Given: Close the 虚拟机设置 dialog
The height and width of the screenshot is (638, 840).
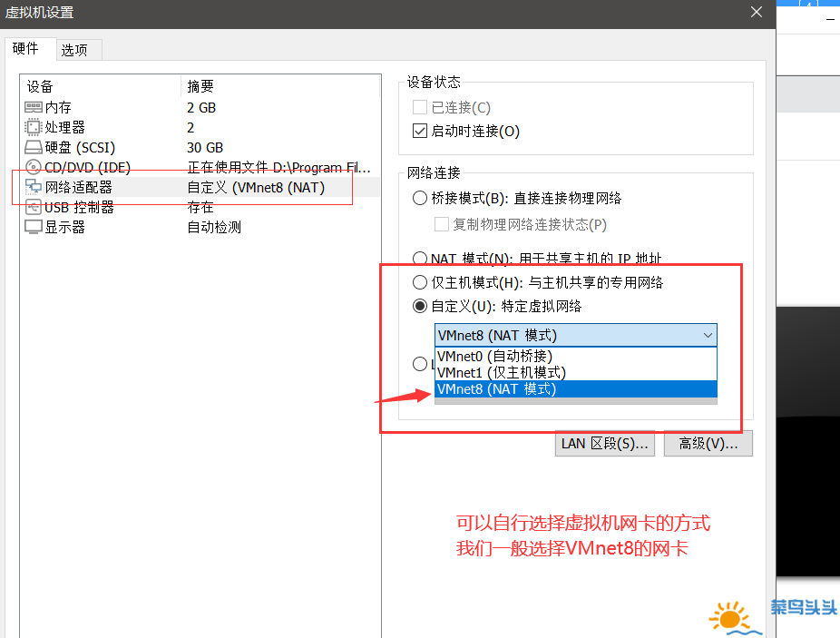Looking at the screenshot, I should (x=757, y=12).
